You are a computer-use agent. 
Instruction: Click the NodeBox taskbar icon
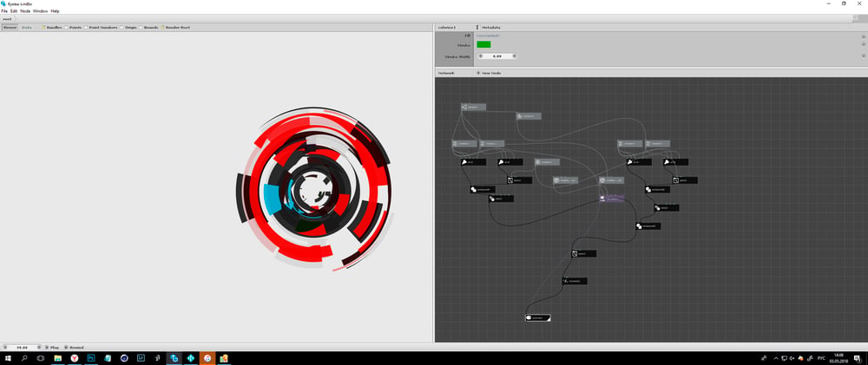click(x=174, y=358)
